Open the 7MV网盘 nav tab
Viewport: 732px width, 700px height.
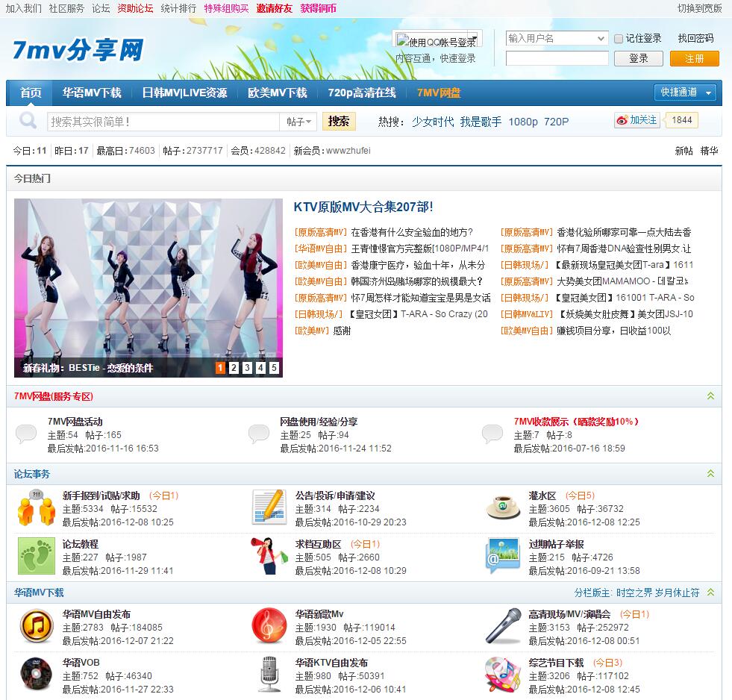pyautogui.click(x=438, y=93)
